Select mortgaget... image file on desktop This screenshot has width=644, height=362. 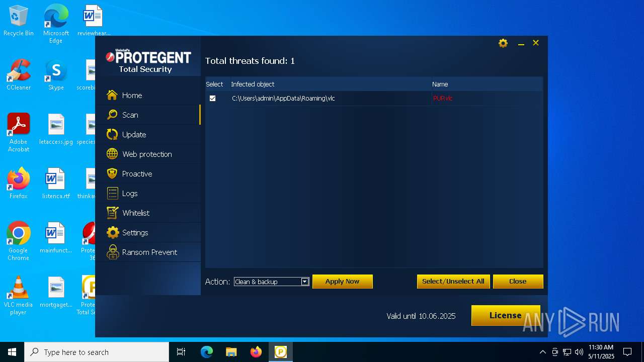[x=56, y=292]
